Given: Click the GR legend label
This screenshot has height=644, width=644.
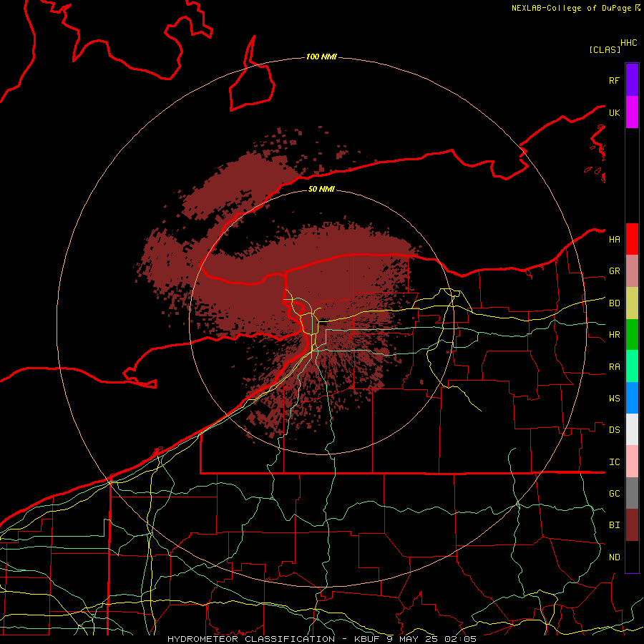Looking at the screenshot, I should 615,271.
